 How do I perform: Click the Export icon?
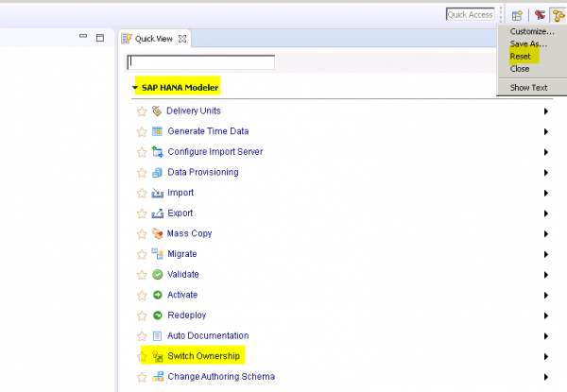pos(157,213)
